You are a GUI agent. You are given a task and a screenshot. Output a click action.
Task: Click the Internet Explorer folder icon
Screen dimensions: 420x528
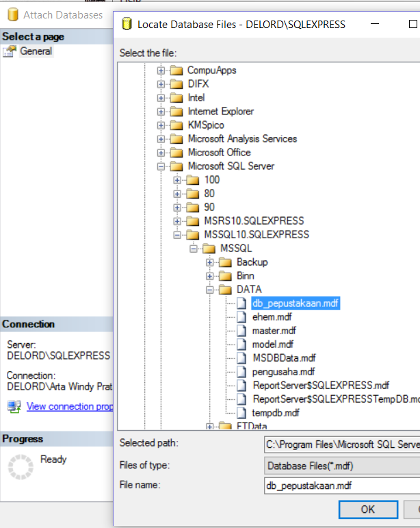click(x=176, y=112)
